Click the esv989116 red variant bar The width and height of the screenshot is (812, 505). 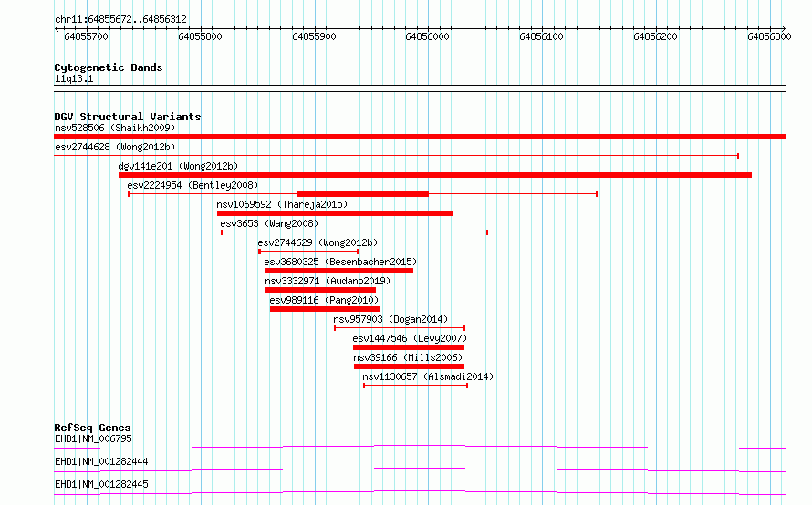click(325, 309)
